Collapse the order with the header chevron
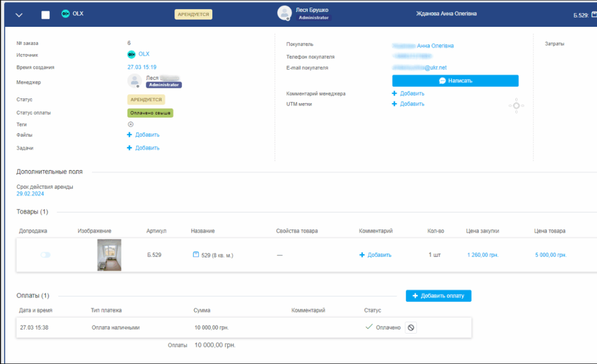 click(x=19, y=15)
